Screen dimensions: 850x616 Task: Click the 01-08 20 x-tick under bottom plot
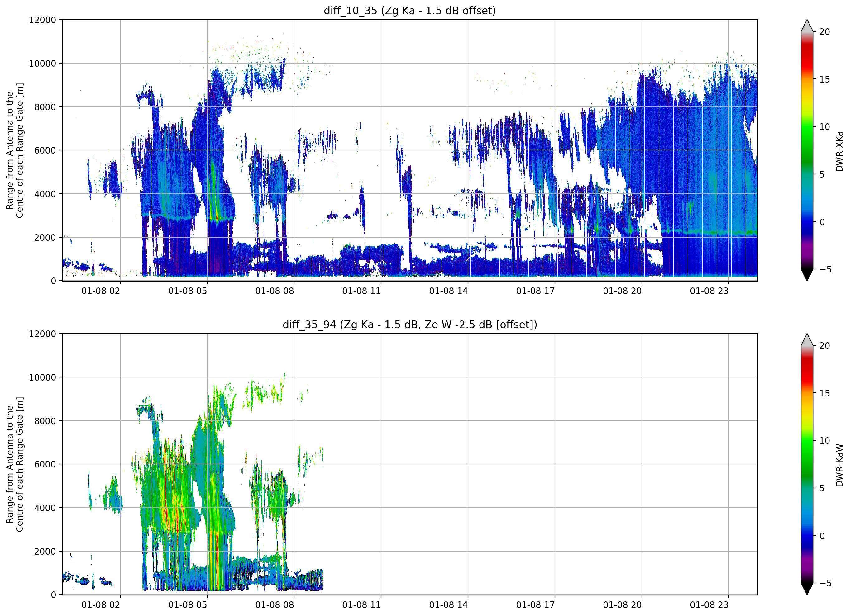point(623,605)
